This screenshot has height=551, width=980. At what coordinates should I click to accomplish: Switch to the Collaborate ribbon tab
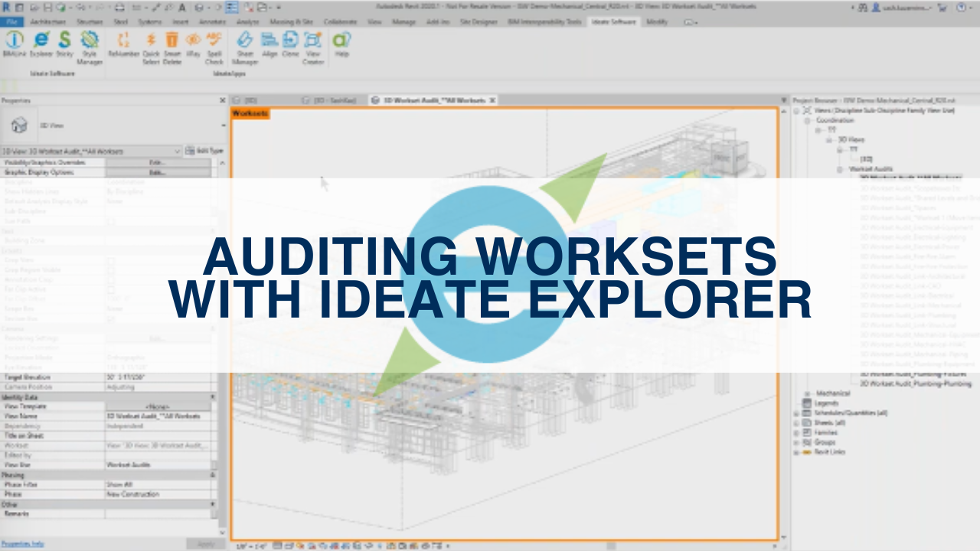[x=340, y=21]
